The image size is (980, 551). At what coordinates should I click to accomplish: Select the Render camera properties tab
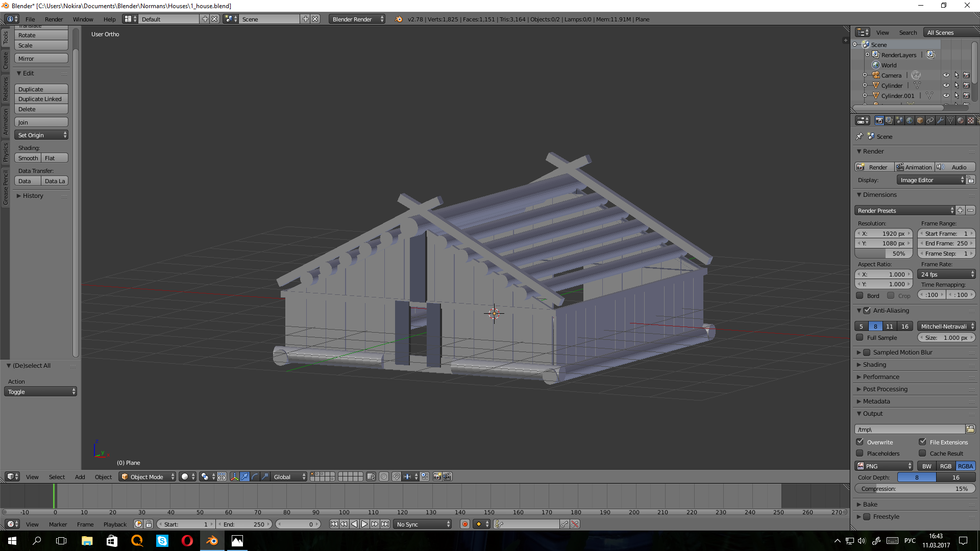[879, 120]
